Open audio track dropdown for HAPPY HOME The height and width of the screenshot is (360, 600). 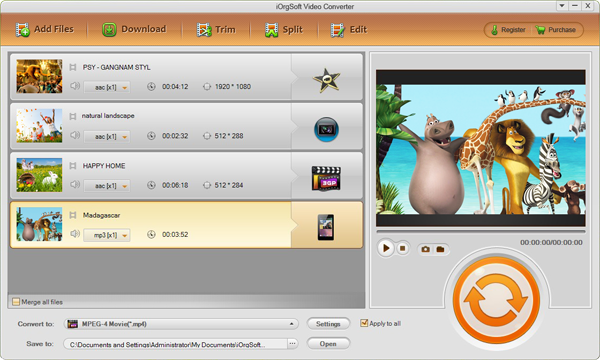coord(107,186)
